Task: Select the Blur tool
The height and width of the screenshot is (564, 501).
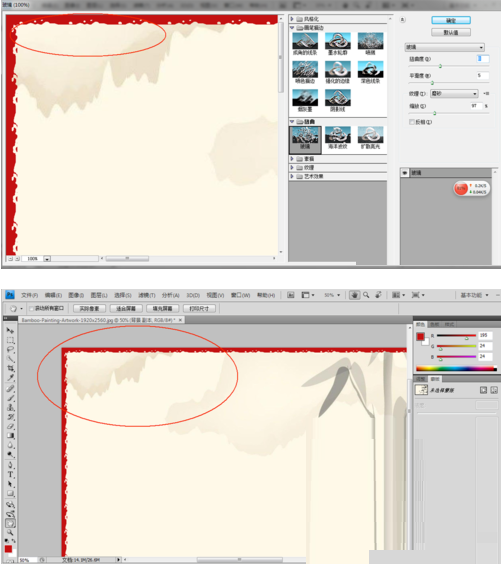Action: [x=10, y=445]
